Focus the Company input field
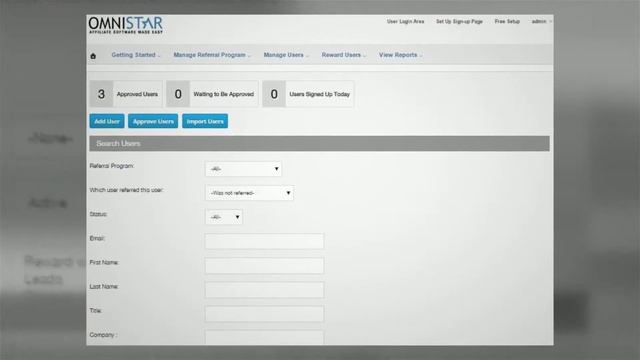 (264, 338)
